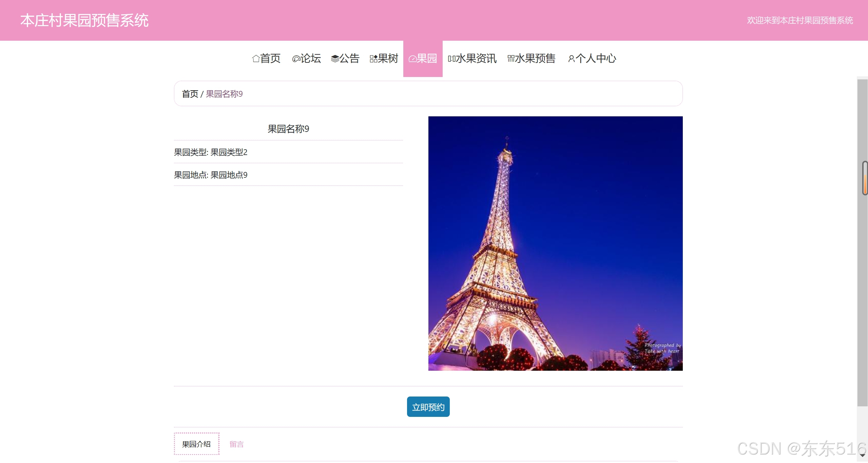868x463 pixels.
Task: Click the layers icon beside 公告
Action: [335, 59]
